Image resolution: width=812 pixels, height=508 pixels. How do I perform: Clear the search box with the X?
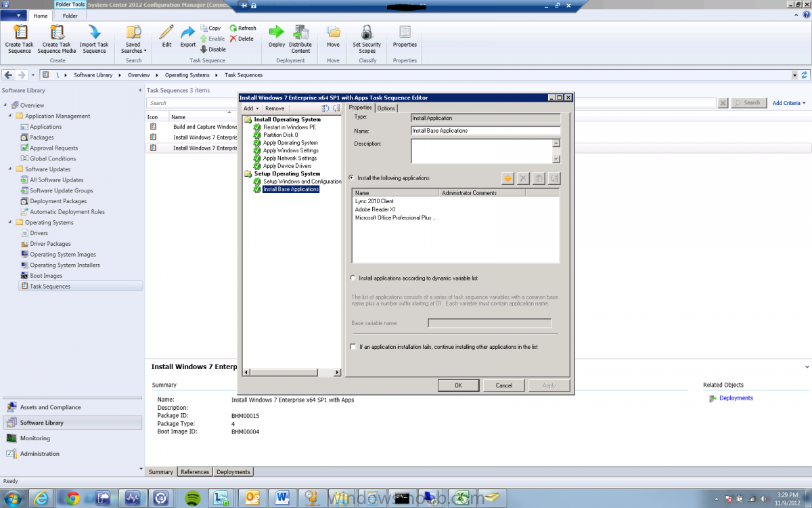[723, 103]
